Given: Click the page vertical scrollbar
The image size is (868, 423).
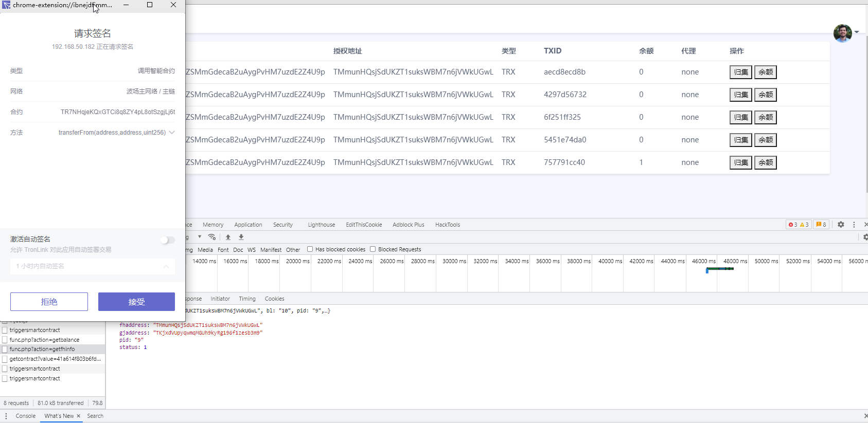Looking at the screenshot, I should click(x=866, y=114).
